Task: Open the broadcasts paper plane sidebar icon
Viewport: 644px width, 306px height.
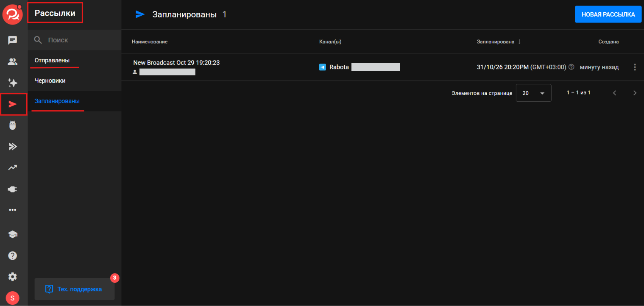Action: pos(13,104)
